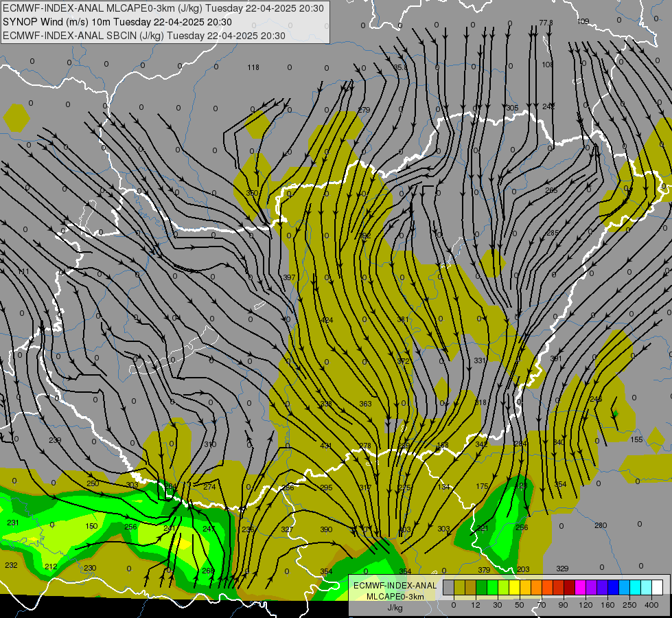Click the pure yellow legend swatch
This screenshot has height=618, width=672.
pos(514,588)
